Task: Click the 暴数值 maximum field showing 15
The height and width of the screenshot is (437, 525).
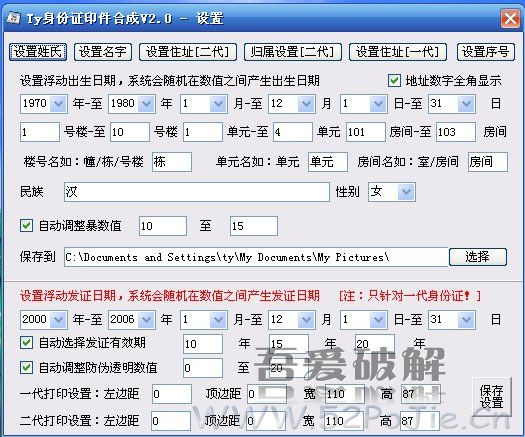Action: 254,226
